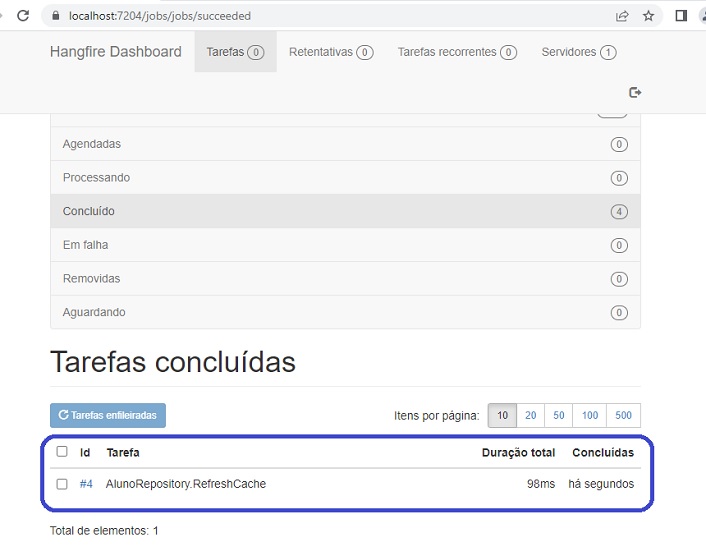Click the 'Itens por página:' label
Image resolution: width=706 pixels, height=551 pixels.
[x=437, y=416]
